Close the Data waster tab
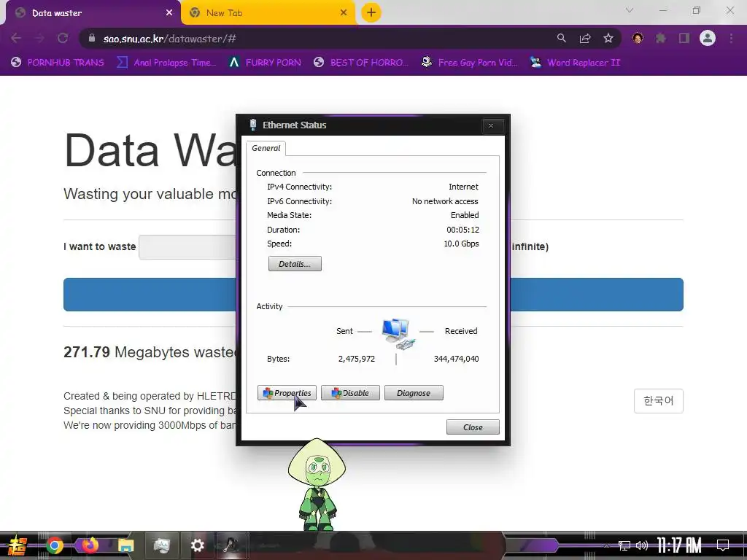Viewport: 747px width, 560px height. (x=169, y=13)
